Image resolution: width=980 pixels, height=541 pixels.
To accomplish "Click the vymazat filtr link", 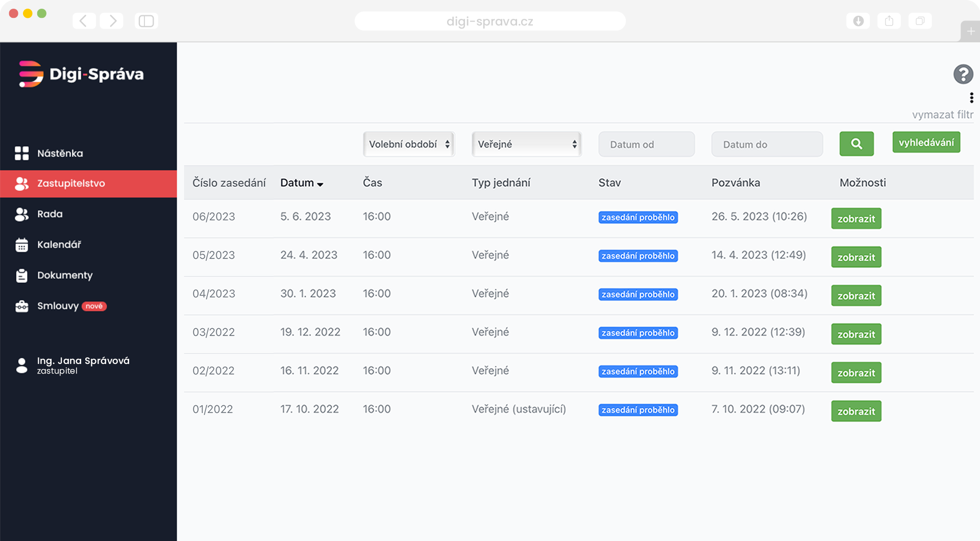I will pos(942,115).
